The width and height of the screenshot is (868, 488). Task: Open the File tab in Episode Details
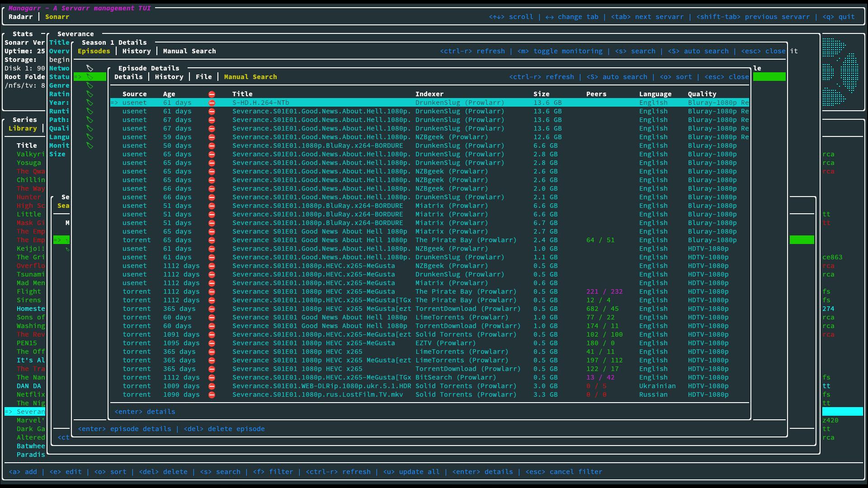203,77
